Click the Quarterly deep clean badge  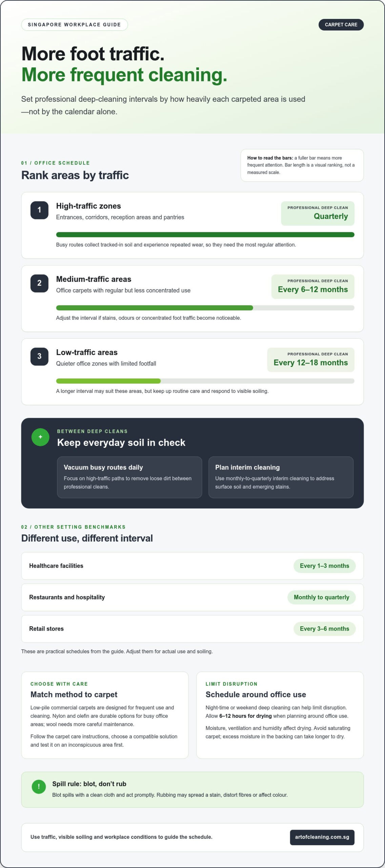tap(318, 213)
